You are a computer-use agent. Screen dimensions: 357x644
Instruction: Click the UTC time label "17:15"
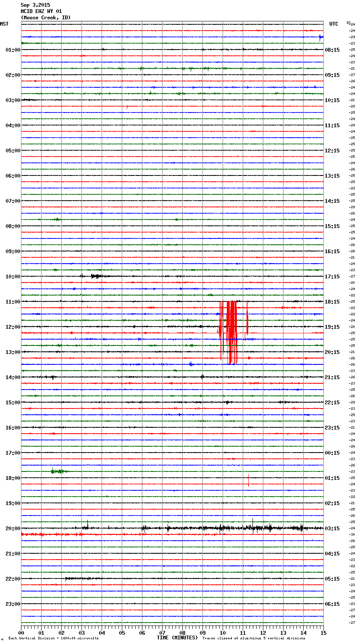332,277
